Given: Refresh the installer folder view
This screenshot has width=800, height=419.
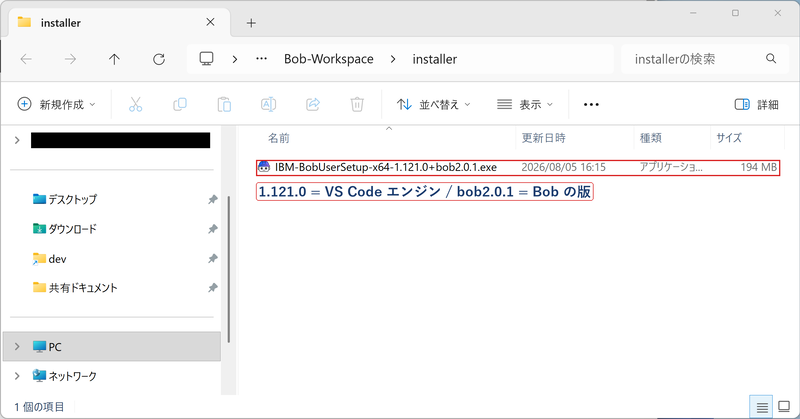Looking at the screenshot, I should [159, 59].
